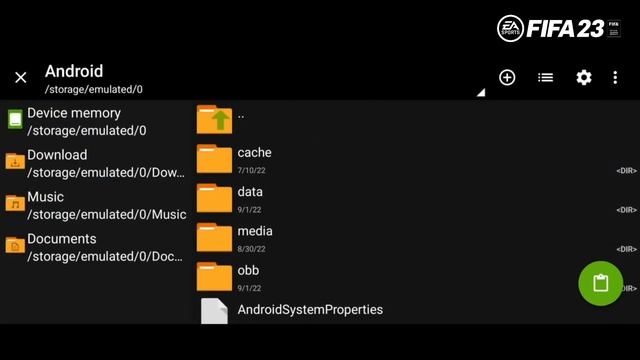Open the Documents sidebar shortcut
Screen dimensions: 640x360
point(96,247)
